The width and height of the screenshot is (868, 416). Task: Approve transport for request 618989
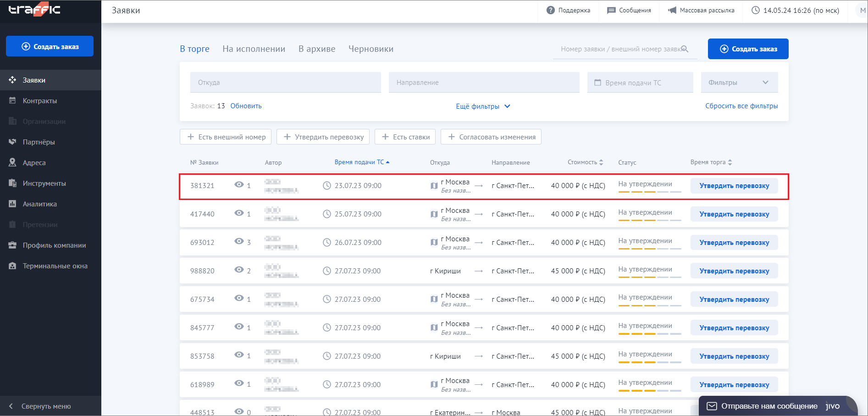[734, 385]
